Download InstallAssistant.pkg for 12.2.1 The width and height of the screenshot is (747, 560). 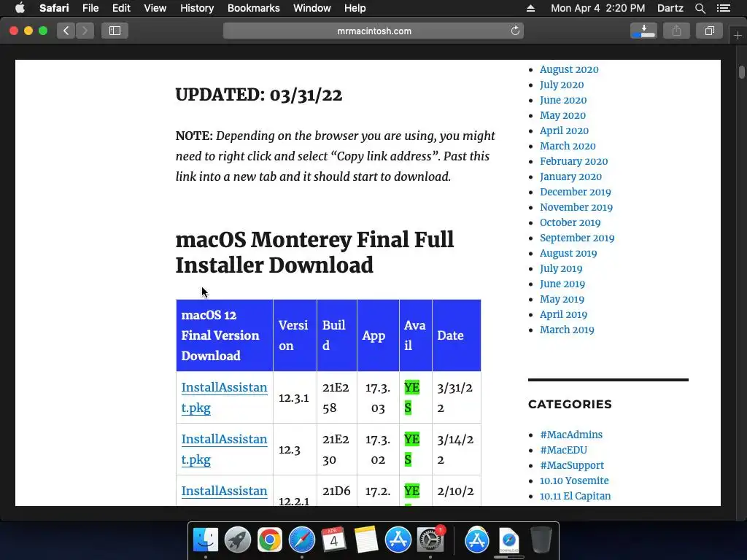pos(224,491)
